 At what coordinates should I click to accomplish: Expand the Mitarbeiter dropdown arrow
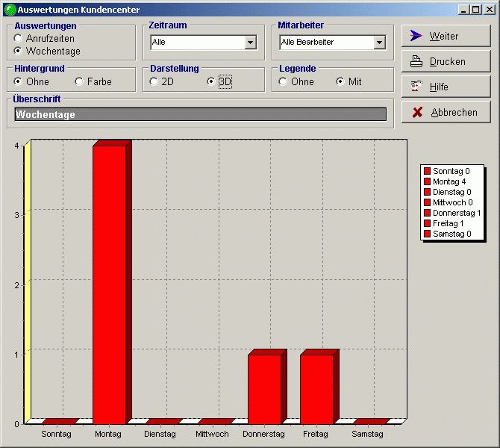379,43
